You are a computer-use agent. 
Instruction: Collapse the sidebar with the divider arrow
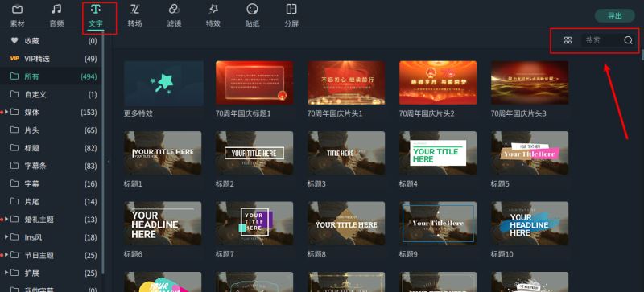coord(109,162)
